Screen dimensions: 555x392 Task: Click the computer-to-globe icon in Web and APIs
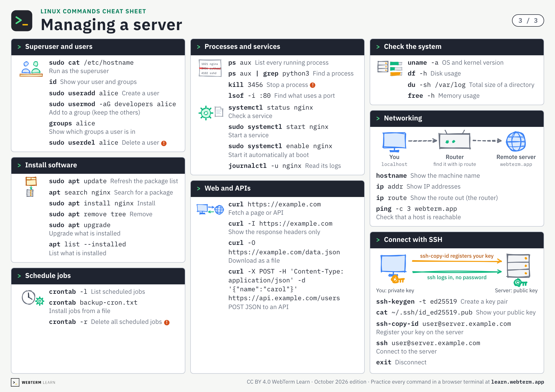coord(210,209)
